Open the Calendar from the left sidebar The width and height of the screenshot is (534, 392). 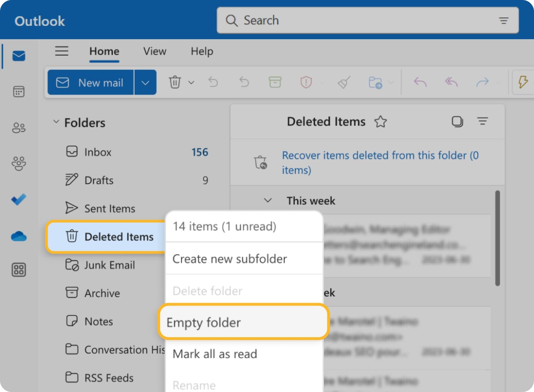pos(19,92)
